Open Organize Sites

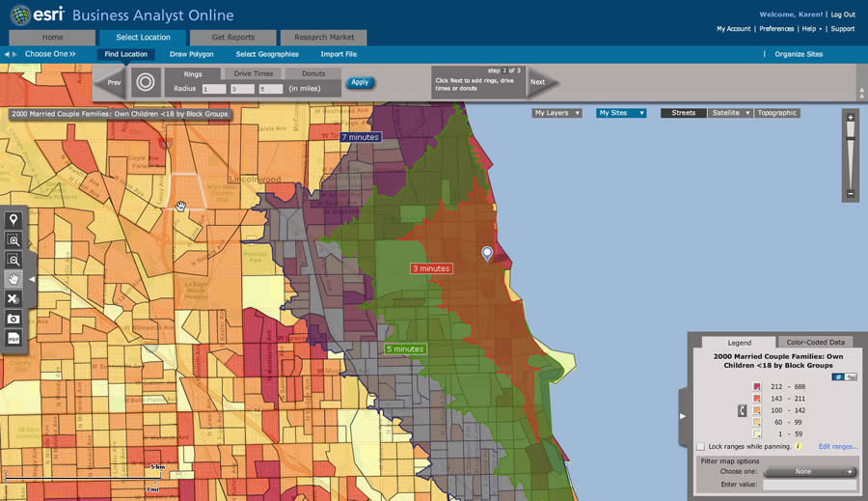(x=799, y=54)
